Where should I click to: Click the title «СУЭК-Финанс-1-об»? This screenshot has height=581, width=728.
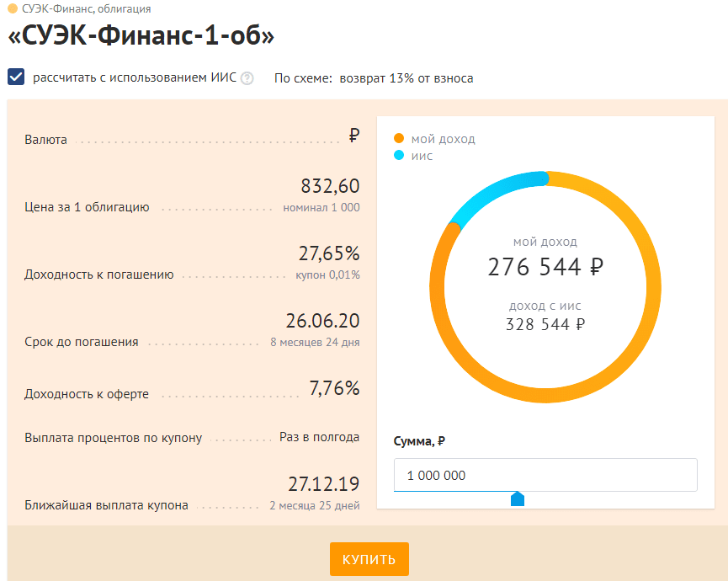141,35
